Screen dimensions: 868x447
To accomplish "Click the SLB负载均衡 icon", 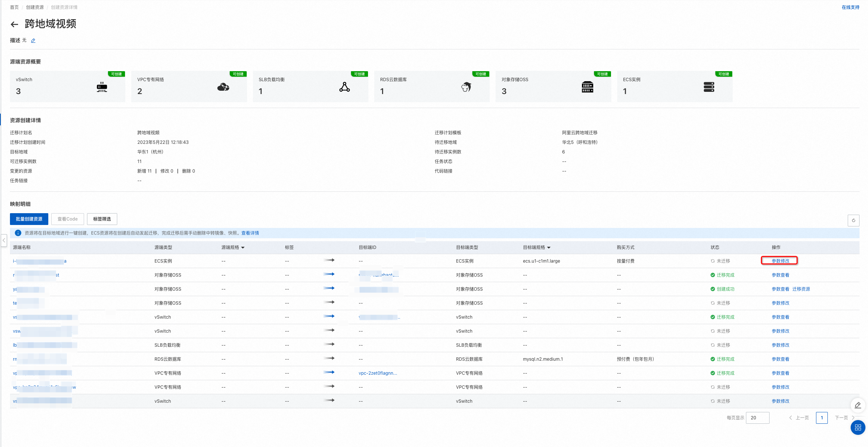I will coord(344,87).
